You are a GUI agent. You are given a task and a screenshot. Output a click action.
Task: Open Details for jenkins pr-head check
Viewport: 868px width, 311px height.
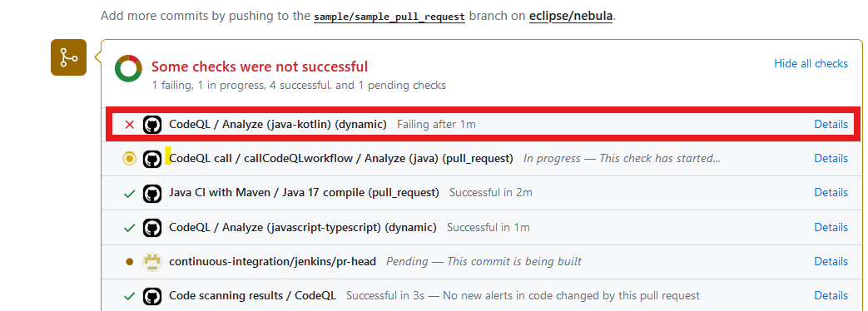(x=831, y=261)
